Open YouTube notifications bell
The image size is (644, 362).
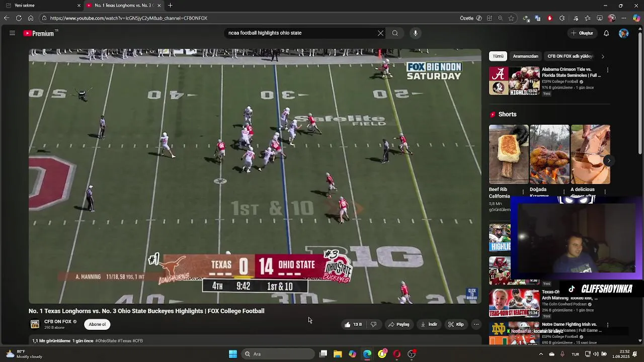point(606,33)
